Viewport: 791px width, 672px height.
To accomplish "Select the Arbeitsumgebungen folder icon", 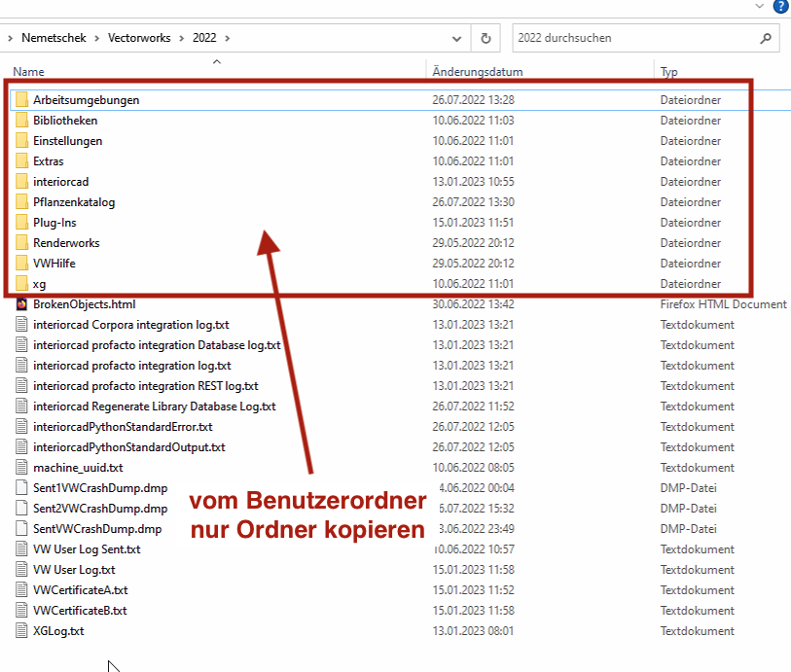I will [21, 100].
